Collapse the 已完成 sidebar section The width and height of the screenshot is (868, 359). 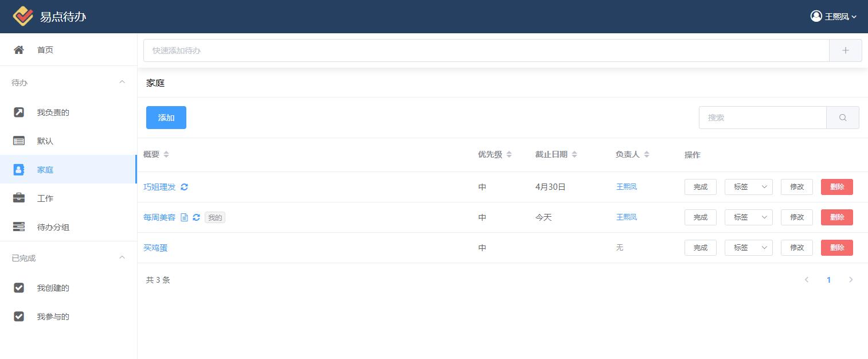(122, 258)
